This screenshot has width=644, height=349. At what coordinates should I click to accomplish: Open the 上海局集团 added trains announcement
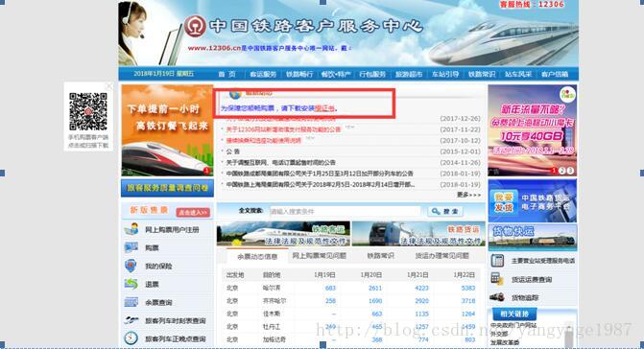(321, 184)
